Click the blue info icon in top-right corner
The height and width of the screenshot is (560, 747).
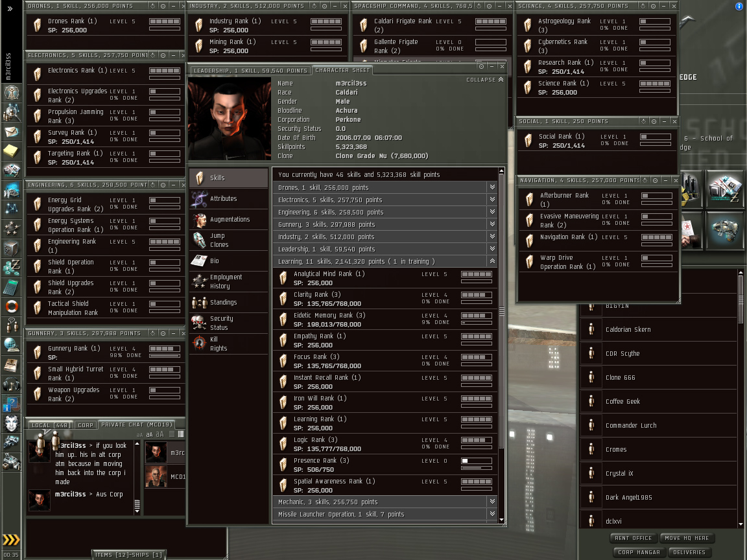739,6
